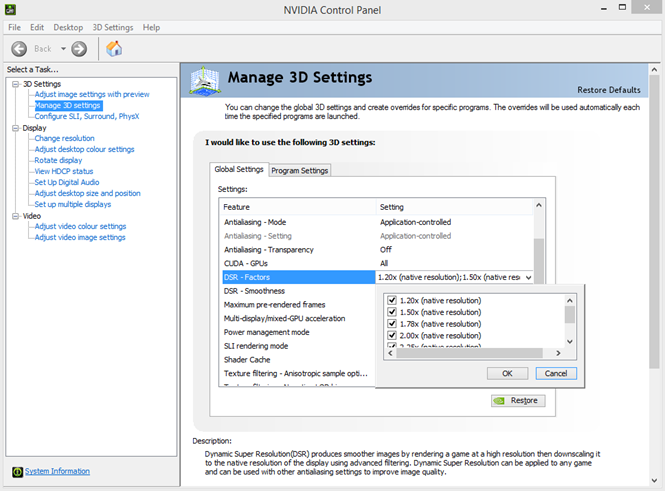Click the Back arrow icon

click(x=19, y=49)
